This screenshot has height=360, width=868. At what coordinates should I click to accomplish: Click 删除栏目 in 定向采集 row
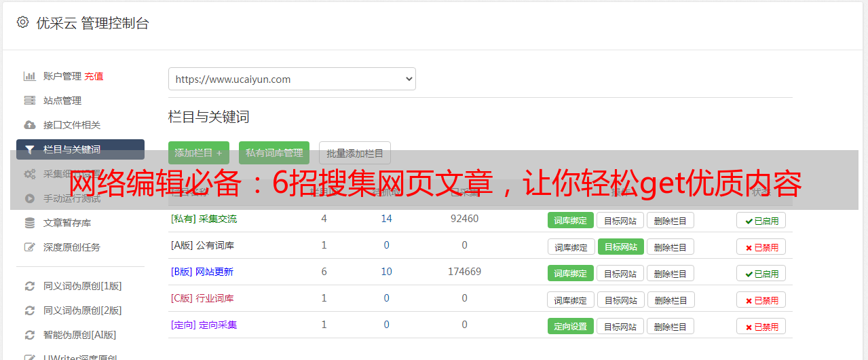click(671, 326)
